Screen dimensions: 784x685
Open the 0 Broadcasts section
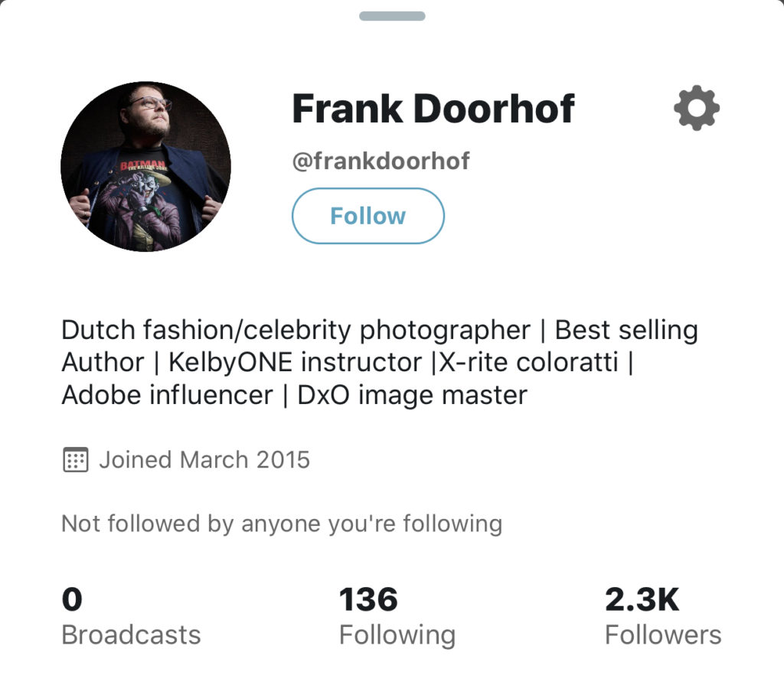pyautogui.click(x=131, y=617)
